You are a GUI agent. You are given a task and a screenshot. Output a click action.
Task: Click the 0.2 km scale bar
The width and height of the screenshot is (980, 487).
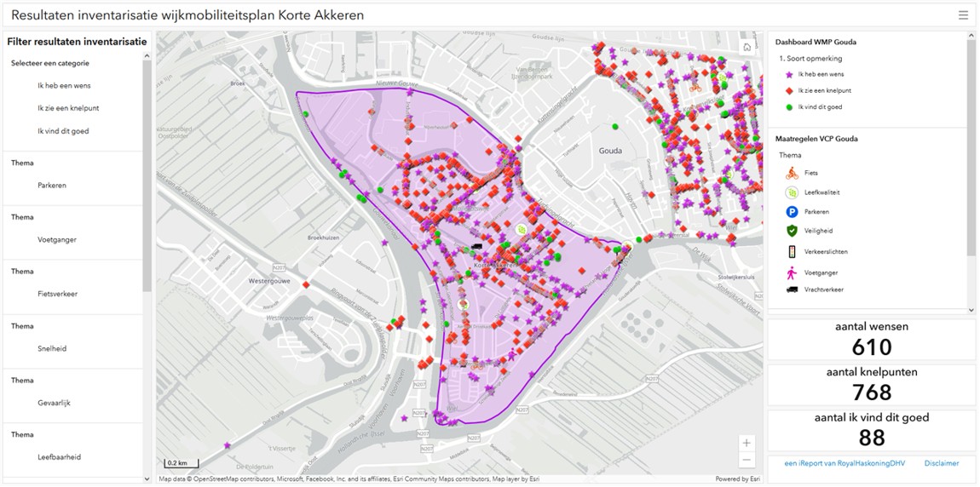[x=182, y=463]
